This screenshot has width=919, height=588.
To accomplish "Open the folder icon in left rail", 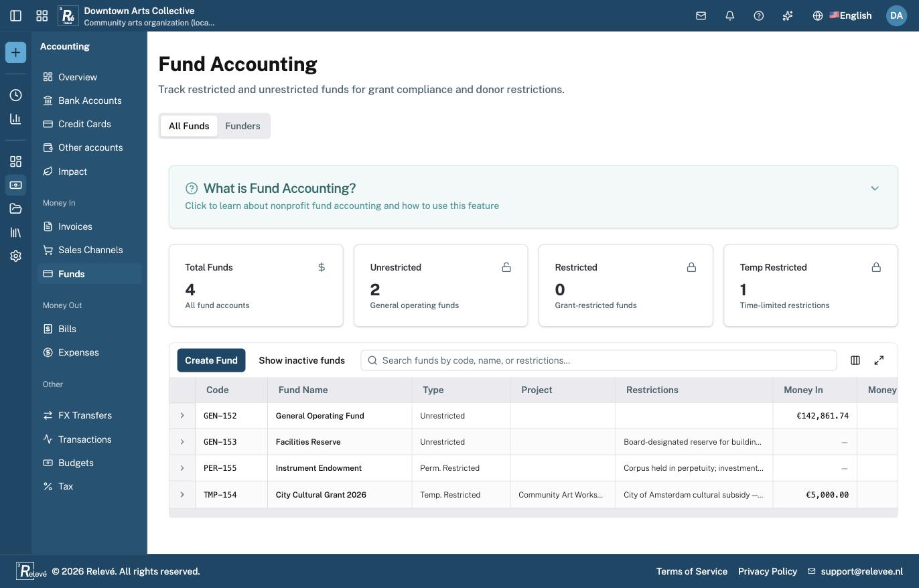I will pyautogui.click(x=15, y=208).
